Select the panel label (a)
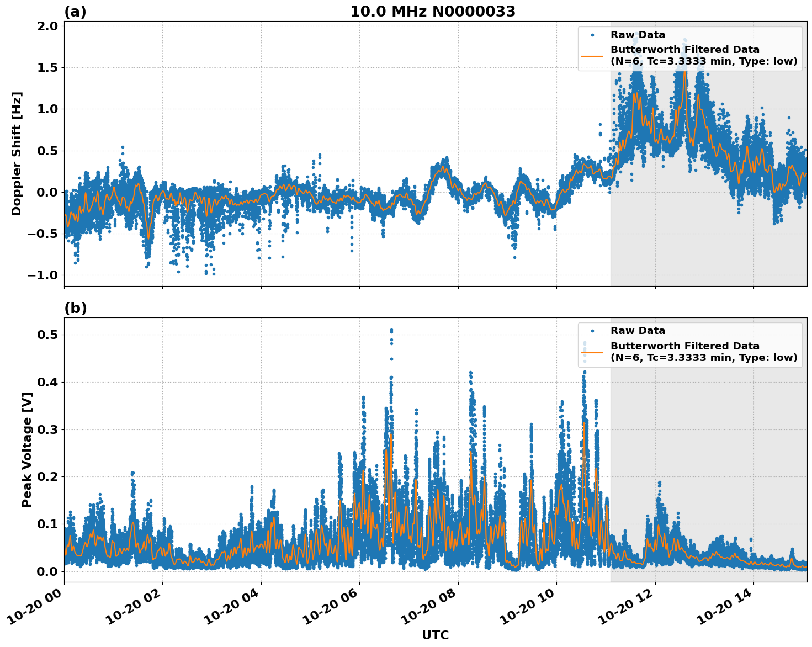 75,11
